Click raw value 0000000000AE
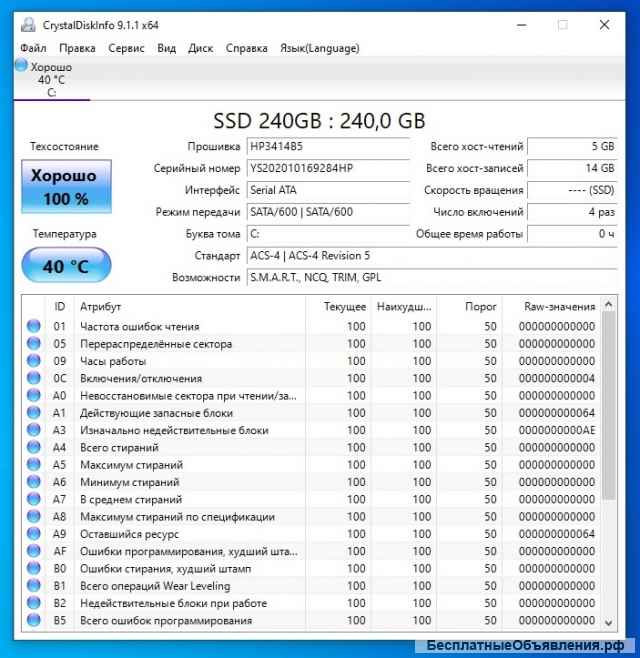The image size is (640, 658). coord(556,430)
